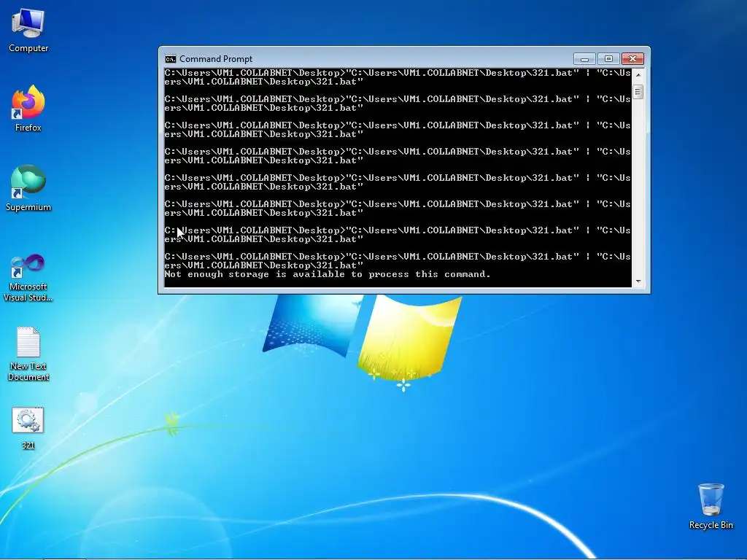The image size is (747, 560).
Task: Maximize the Command Prompt window
Action: [608, 59]
